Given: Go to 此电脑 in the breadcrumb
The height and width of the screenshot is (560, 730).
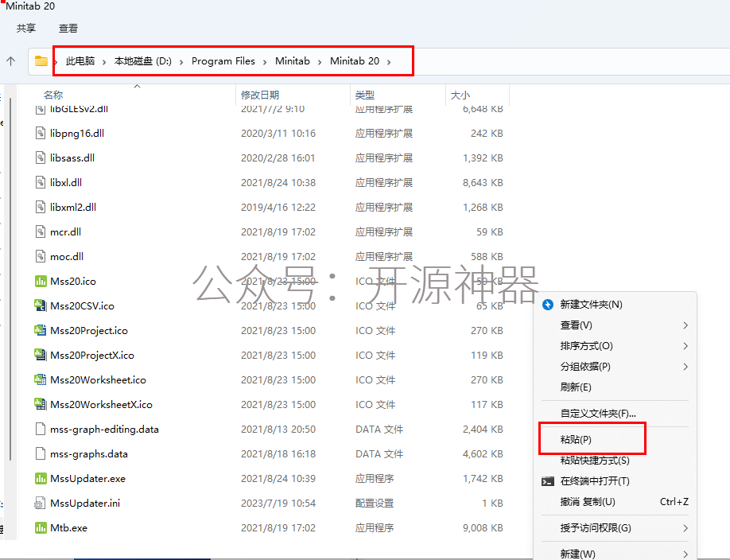Looking at the screenshot, I should [80, 61].
